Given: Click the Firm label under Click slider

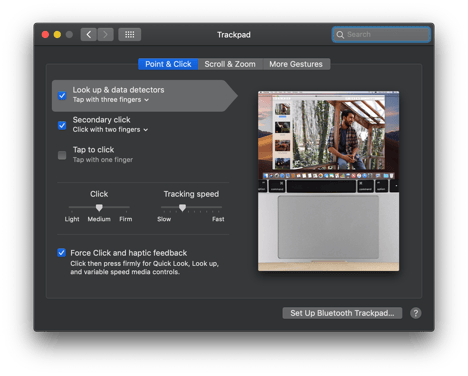Looking at the screenshot, I should [126, 219].
